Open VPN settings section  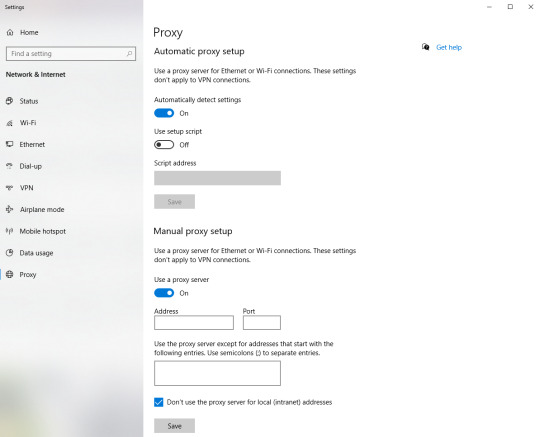(x=27, y=188)
